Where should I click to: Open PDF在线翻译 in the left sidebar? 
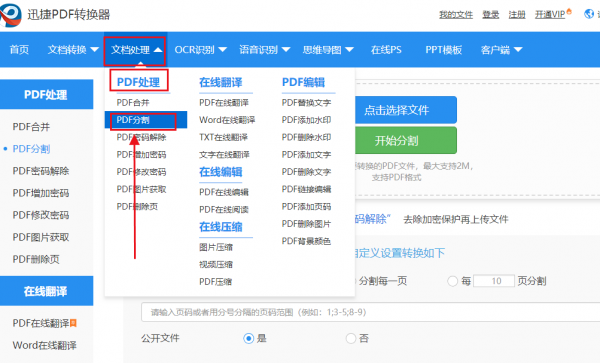pos(41,323)
